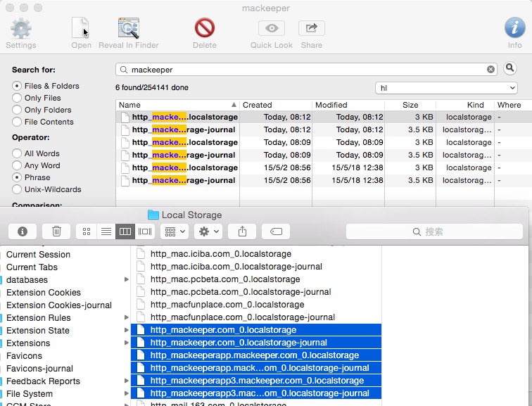The height and width of the screenshot is (406, 532).
Task: Click Finder edit tags button
Action: coord(276,231)
